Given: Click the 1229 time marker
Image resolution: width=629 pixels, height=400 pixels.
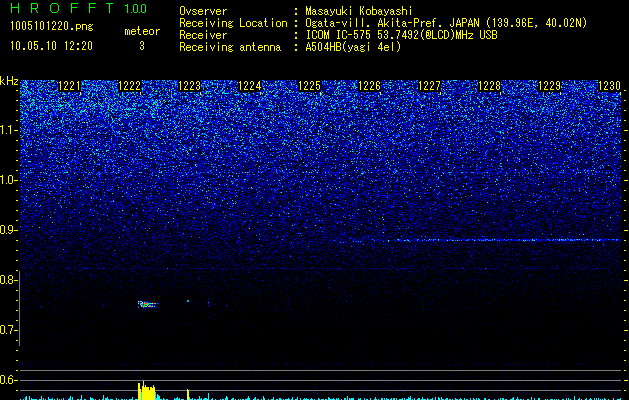Looking at the screenshot, I should 549,86.
